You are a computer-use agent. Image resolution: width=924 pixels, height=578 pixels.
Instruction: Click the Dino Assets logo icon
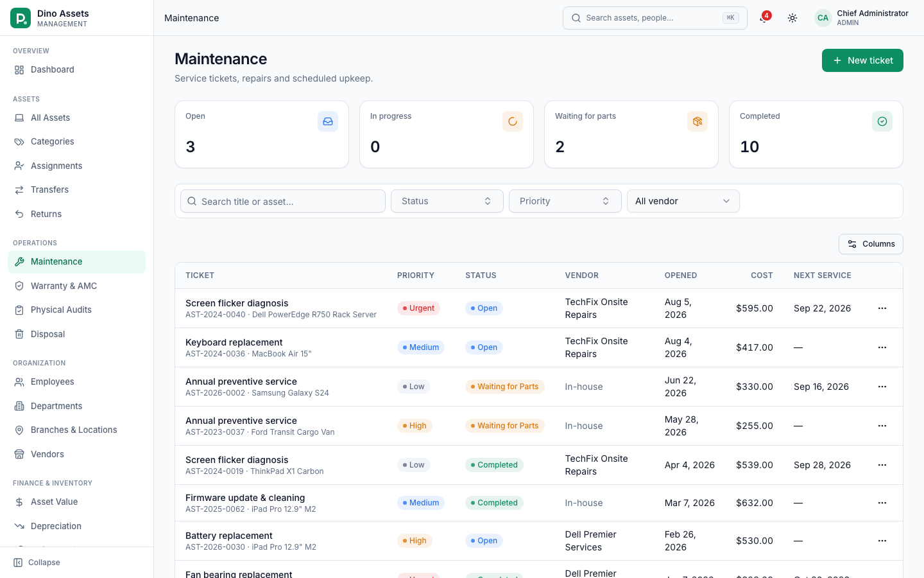(x=21, y=18)
